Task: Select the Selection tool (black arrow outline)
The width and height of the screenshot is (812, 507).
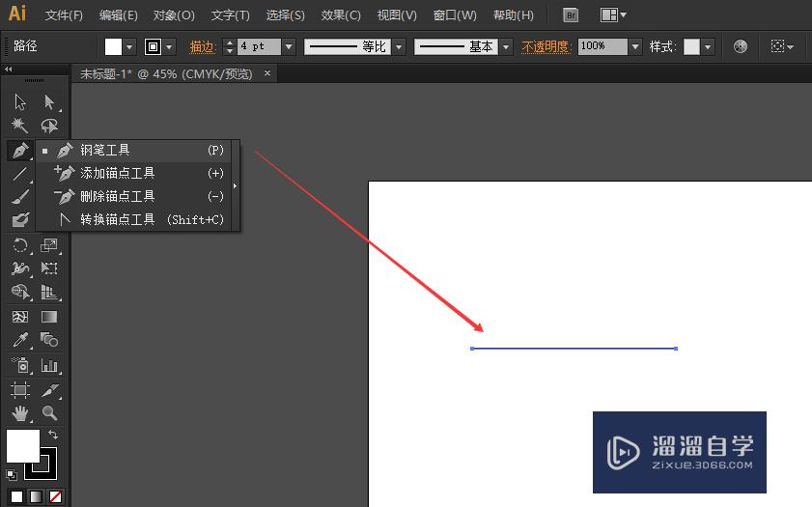Action: pos(20,102)
